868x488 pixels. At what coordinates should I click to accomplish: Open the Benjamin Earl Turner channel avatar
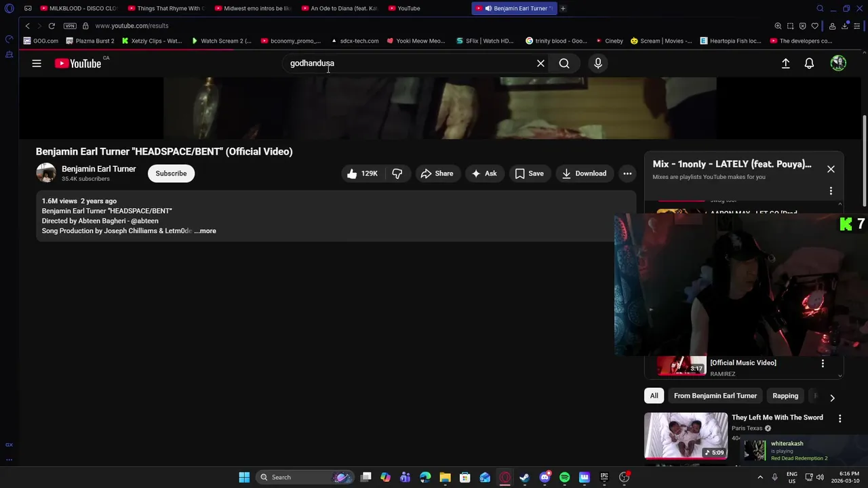tap(46, 173)
